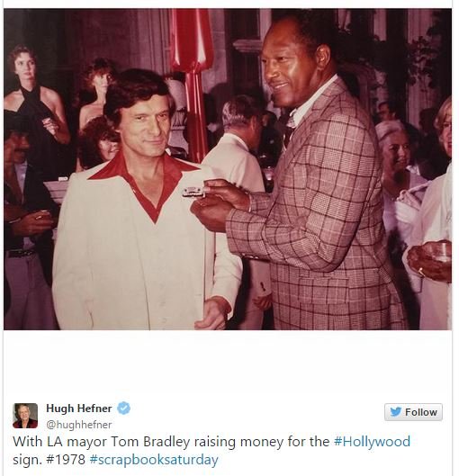
Task: Click the word 'sign.' in the tweet
Action: [27, 460]
